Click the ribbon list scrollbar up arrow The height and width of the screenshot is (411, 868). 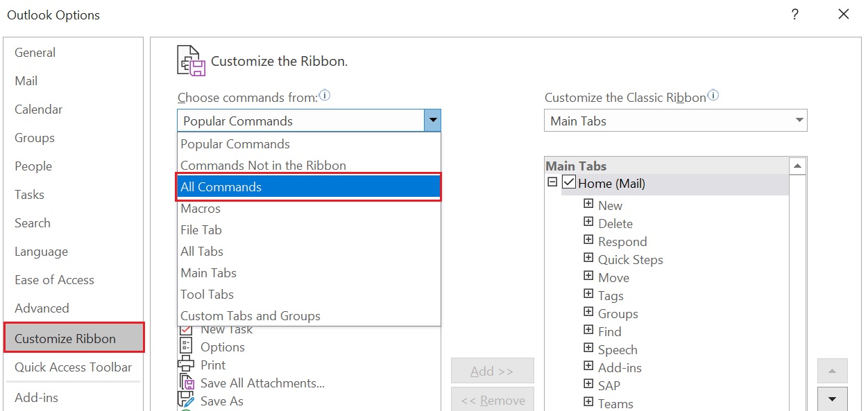pyautogui.click(x=797, y=166)
